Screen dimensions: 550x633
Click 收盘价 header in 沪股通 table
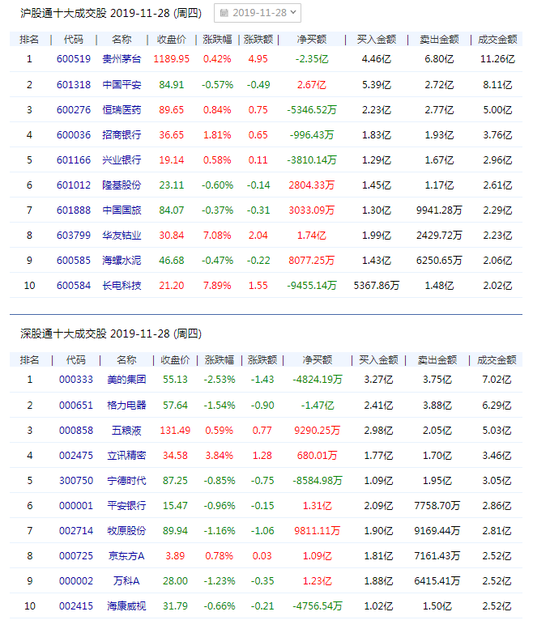(x=171, y=39)
